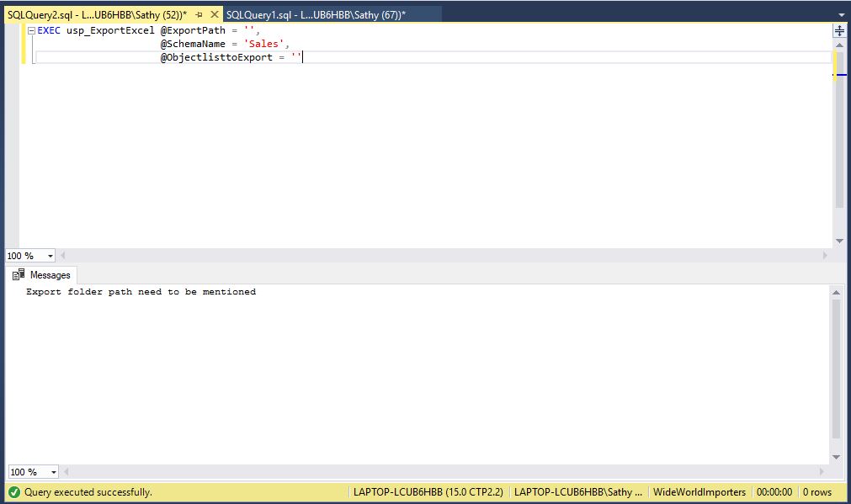Click WideWorldImporters database in status bar
This screenshot has height=504, width=851.
tap(699, 492)
